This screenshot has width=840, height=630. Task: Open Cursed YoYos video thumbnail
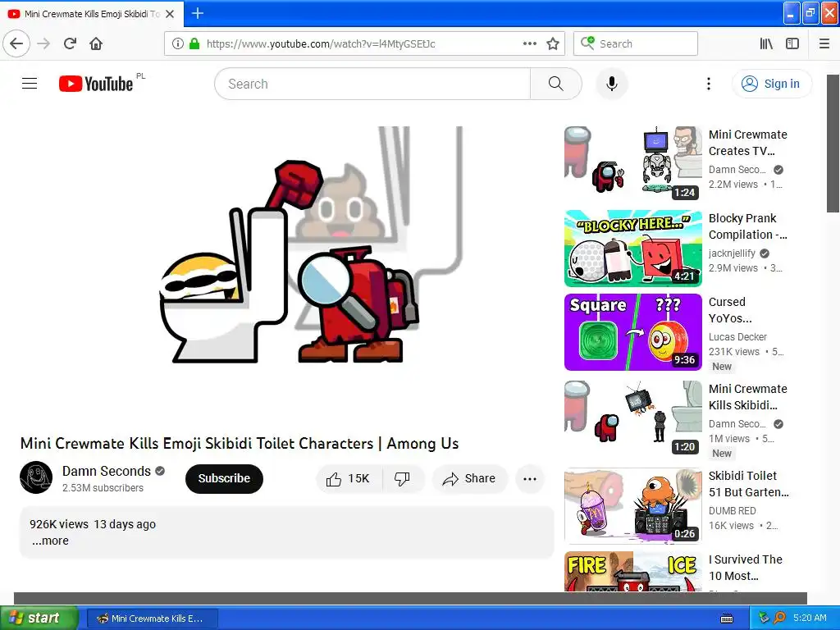(x=632, y=332)
